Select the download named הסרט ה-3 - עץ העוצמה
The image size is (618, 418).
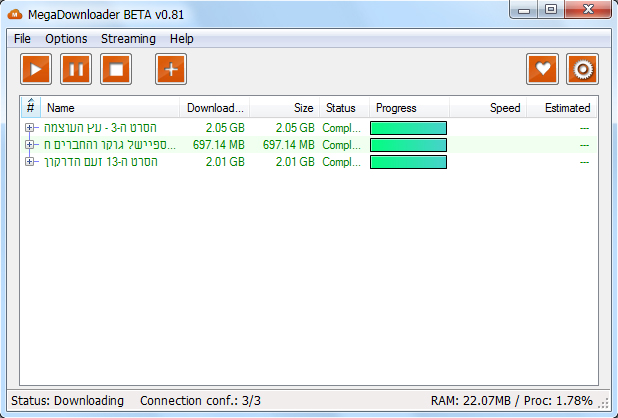click(100, 128)
